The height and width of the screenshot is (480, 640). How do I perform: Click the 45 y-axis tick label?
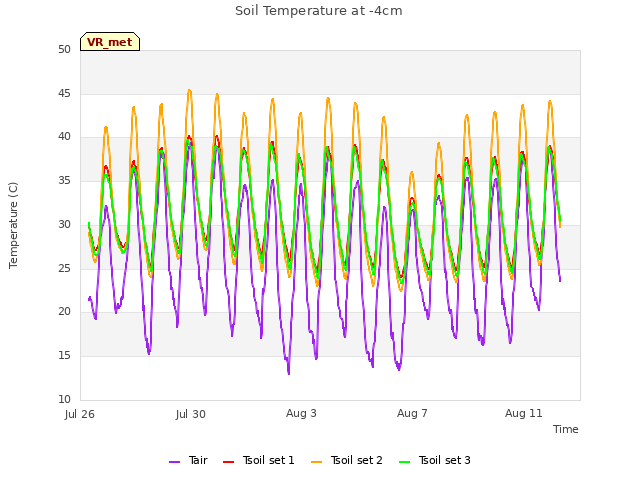pyautogui.click(x=64, y=94)
